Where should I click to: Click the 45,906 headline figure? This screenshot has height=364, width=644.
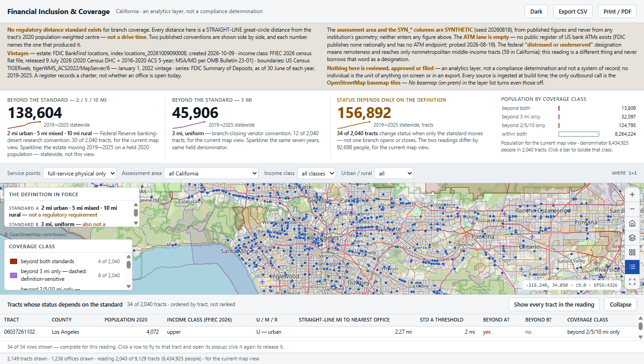pos(195,113)
